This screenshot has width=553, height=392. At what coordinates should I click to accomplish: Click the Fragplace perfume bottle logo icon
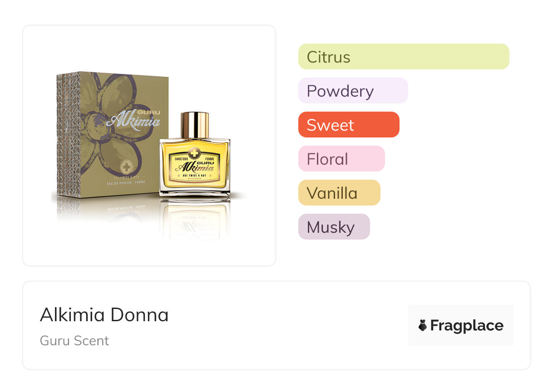click(x=423, y=325)
